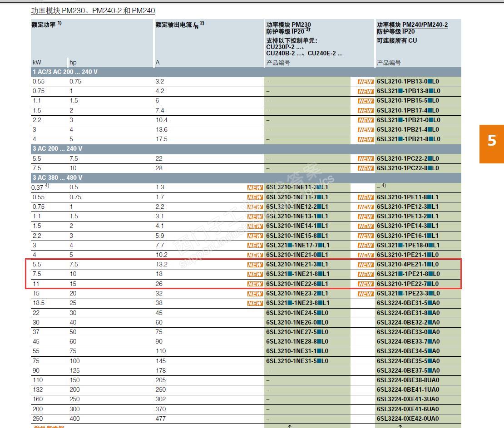Click the title 功率模块 PM230、PM240-2 和 PM240

click(x=93, y=10)
